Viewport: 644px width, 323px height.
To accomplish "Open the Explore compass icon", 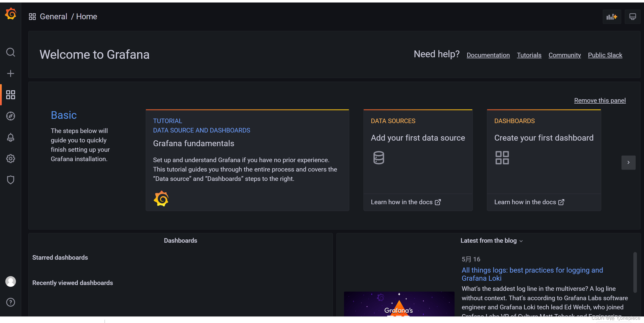I will coord(10,116).
